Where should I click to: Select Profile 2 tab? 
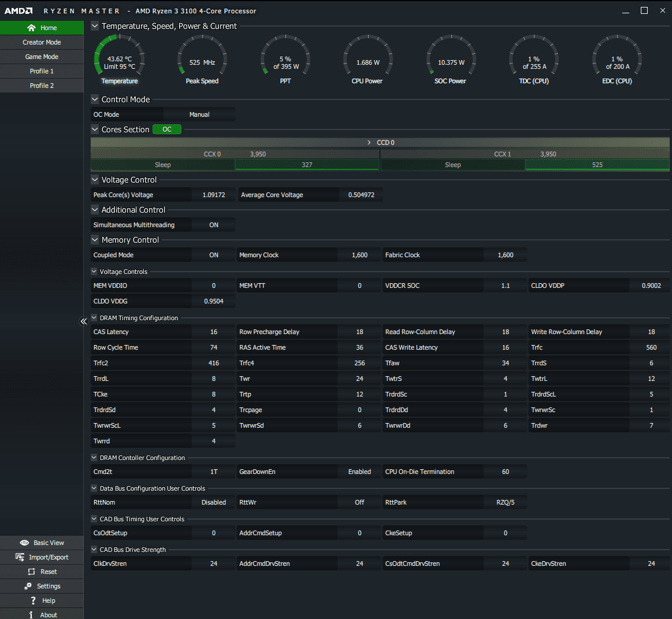point(42,86)
